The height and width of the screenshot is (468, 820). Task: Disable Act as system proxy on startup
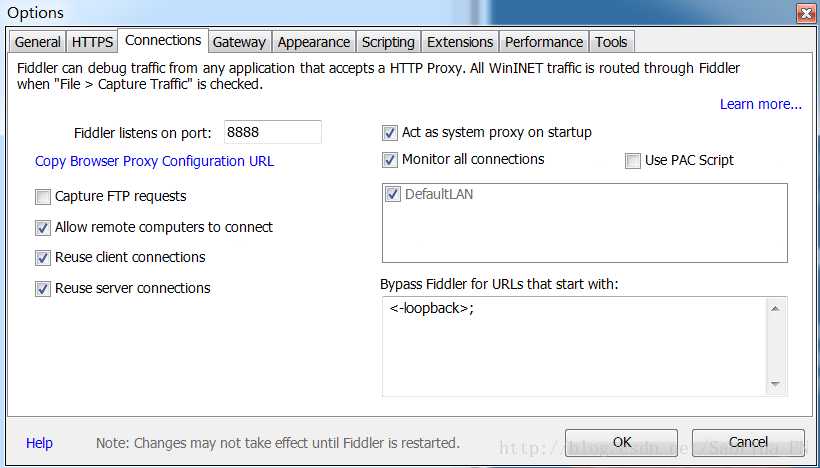pyautogui.click(x=390, y=133)
